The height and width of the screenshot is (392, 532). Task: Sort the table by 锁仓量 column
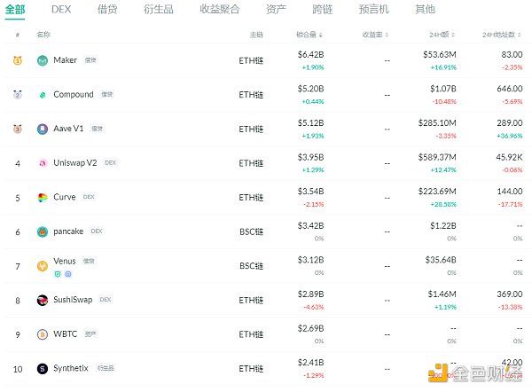pyautogui.click(x=310, y=35)
